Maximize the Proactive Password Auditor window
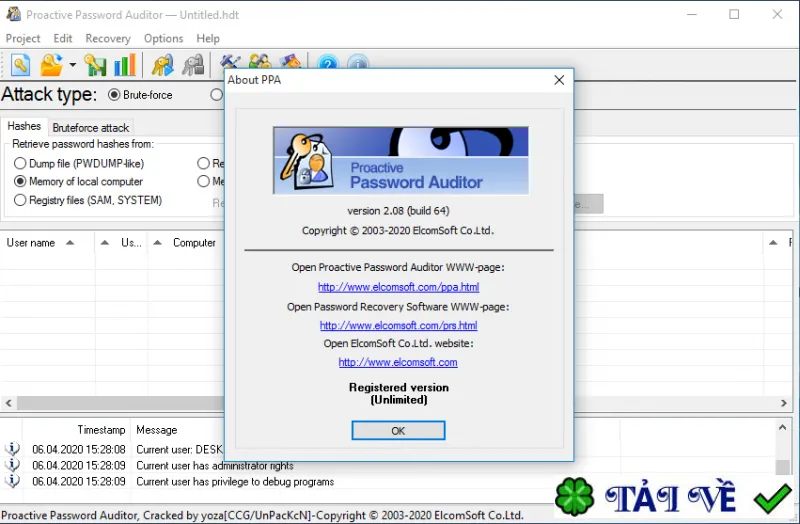 [734, 14]
